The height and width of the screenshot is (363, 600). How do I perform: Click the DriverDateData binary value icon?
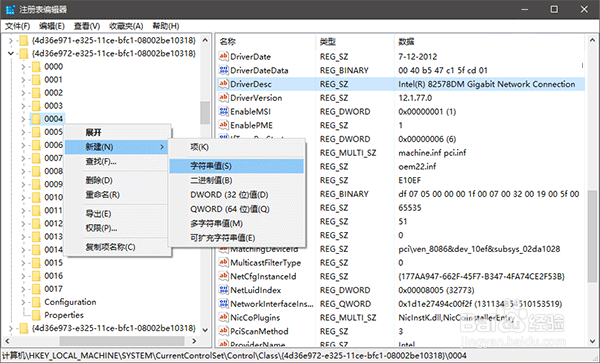[223, 70]
